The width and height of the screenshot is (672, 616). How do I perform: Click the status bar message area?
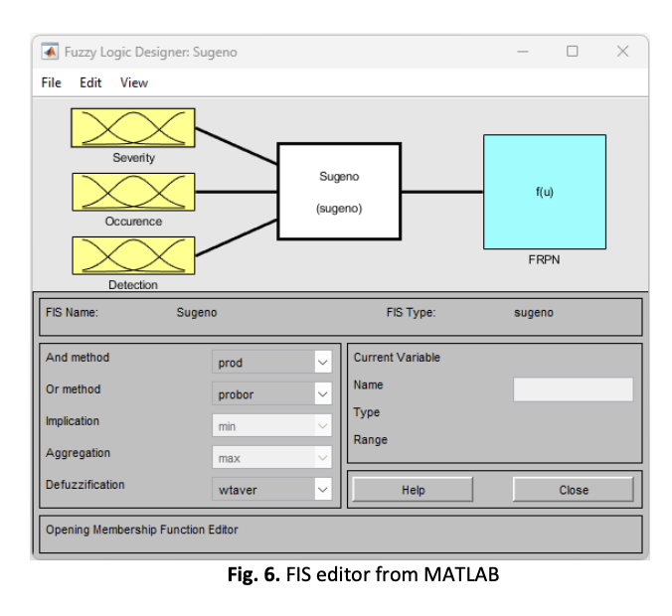pyautogui.click(x=340, y=532)
